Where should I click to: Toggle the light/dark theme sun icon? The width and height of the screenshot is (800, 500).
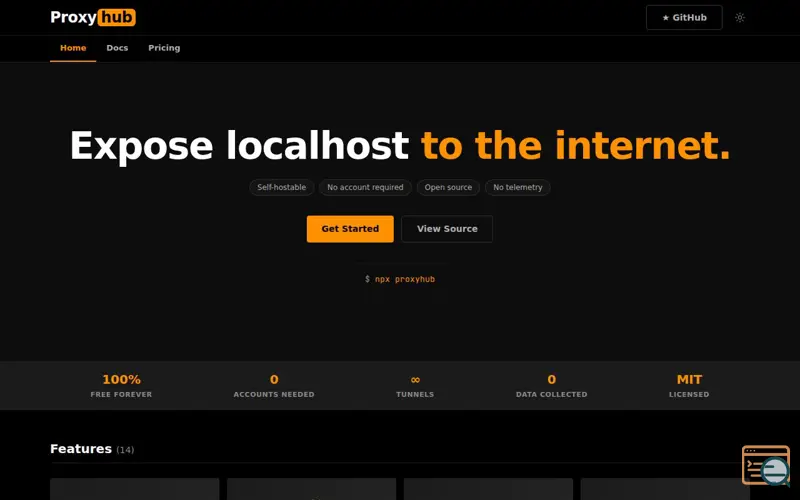tap(740, 17)
